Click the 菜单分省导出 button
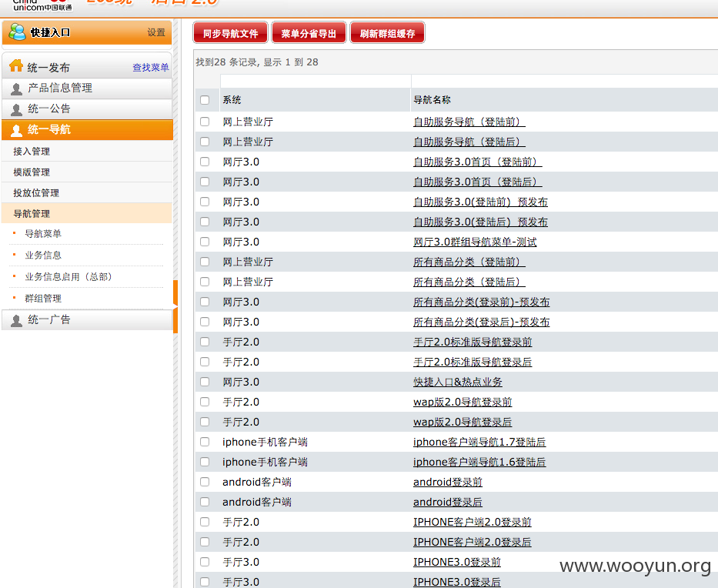718x588 pixels. click(x=309, y=33)
